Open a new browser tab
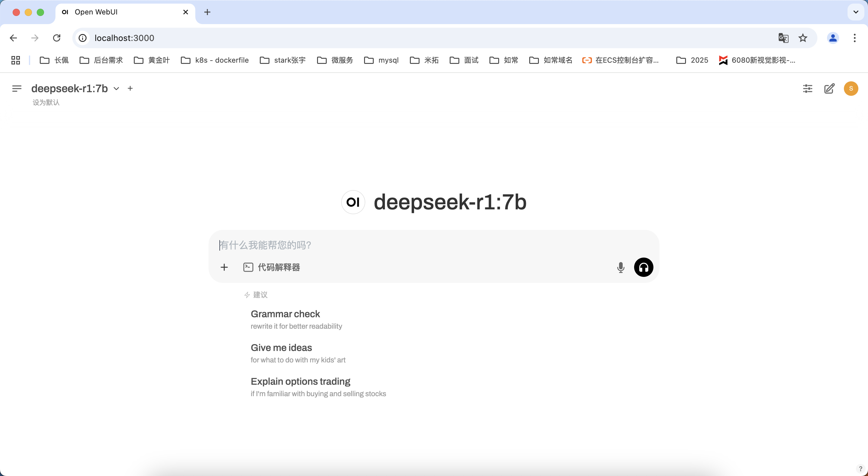868x476 pixels. pyautogui.click(x=207, y=12)
